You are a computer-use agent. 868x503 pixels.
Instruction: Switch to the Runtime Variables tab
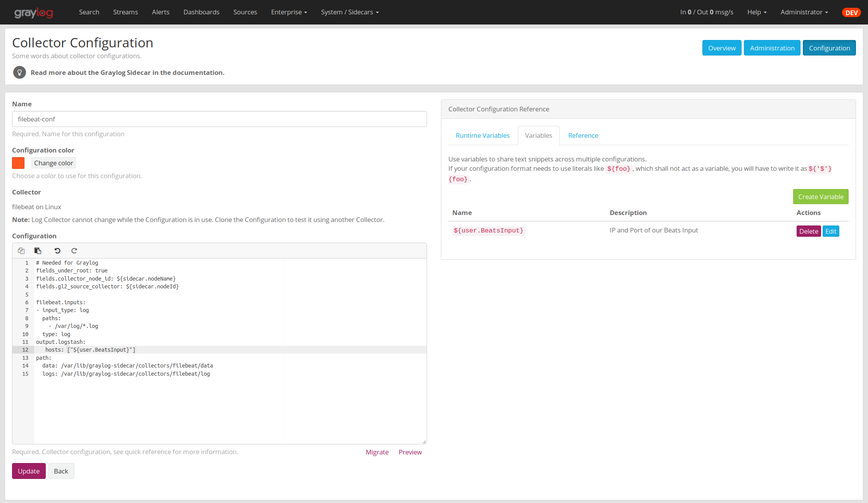coord(482,135)
